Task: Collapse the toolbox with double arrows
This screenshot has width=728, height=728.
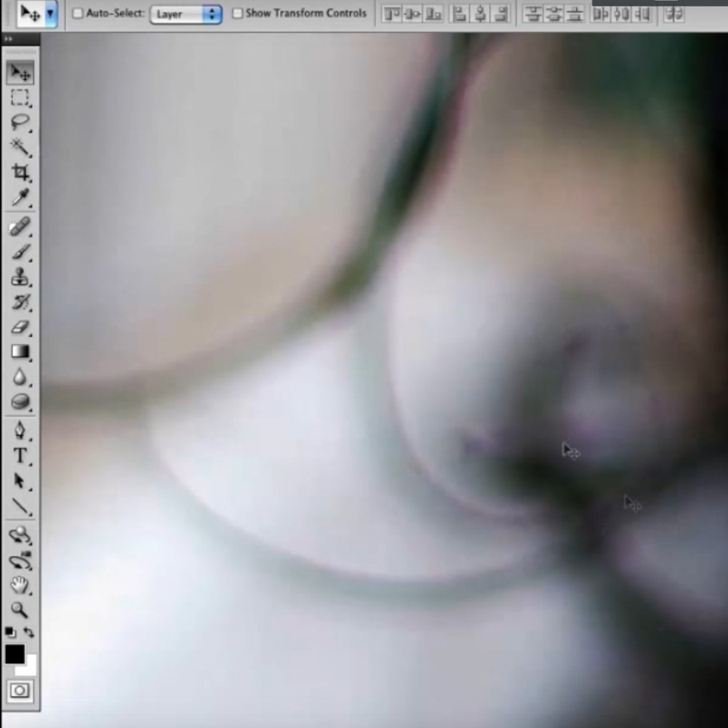Action: coord(8,39)
